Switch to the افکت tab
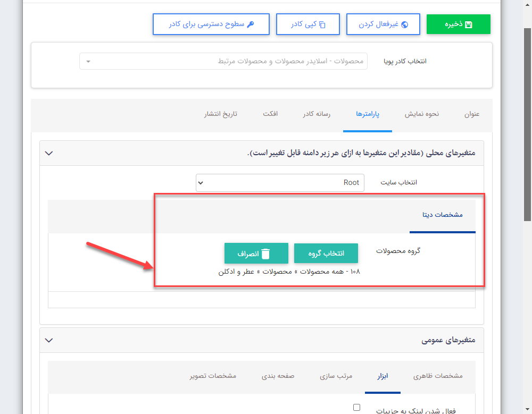The height and width of the screenshot is (414, 532). coord(270,113)
